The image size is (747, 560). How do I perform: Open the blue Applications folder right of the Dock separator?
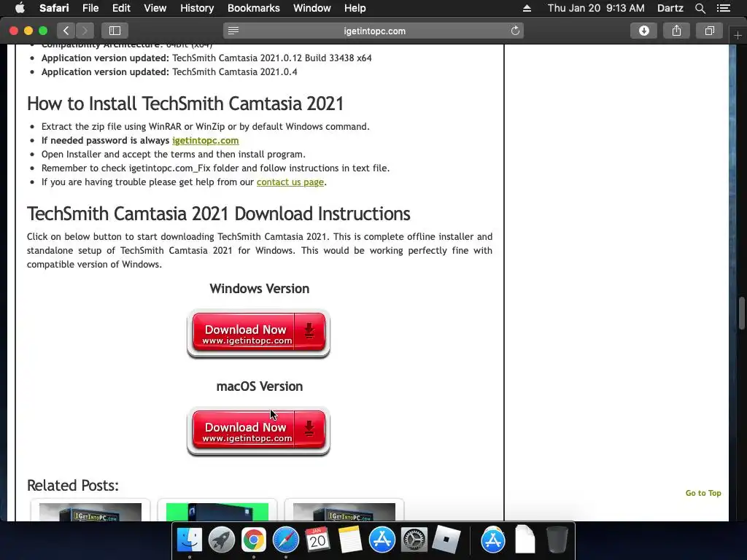[x=492, y=540]
